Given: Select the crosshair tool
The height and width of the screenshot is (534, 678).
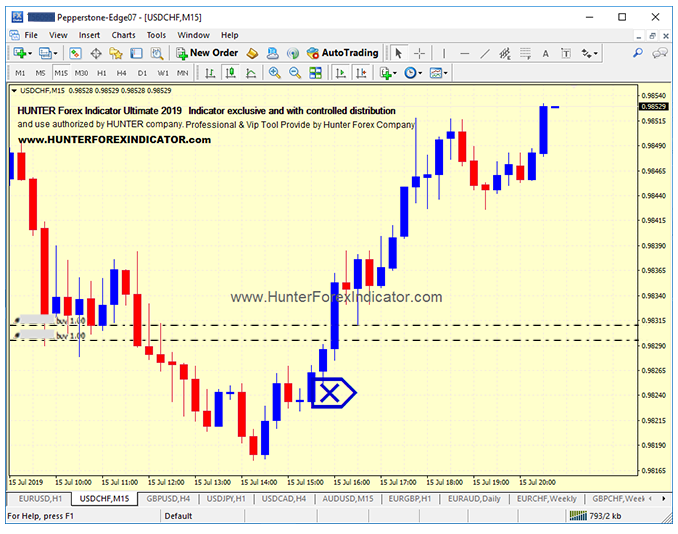Looking at the screenshot, I should click(x=419, y=53).
